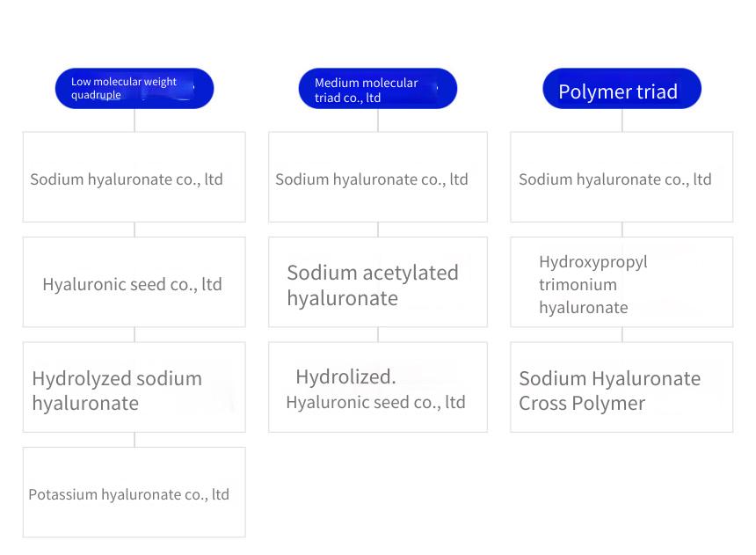Pick Hydroxypropyl trimonium hyaluronate box
Viewport: 756px width, 555px height.
[622, 281]
